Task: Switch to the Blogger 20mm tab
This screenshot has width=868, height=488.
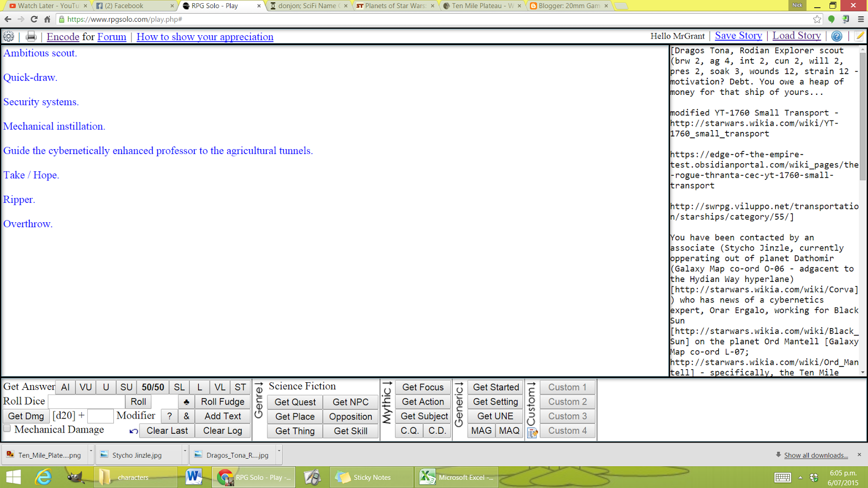Action: pos(569,6)
